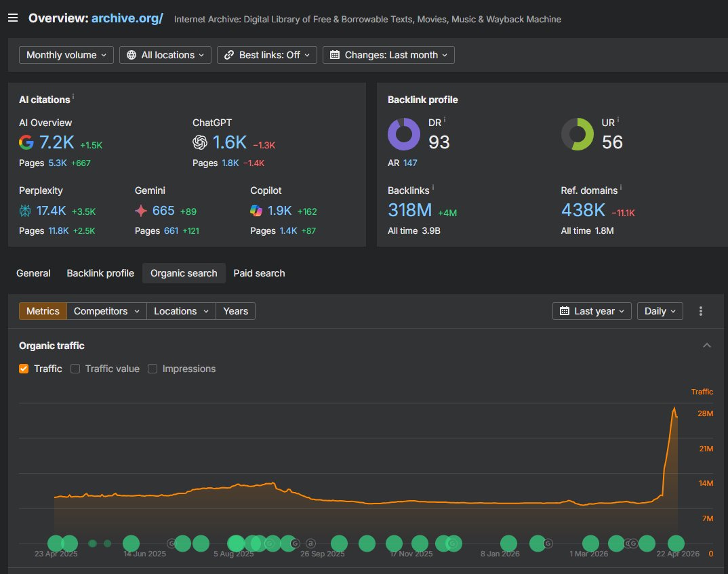Click the AI citations info icon

click(73, 96)
